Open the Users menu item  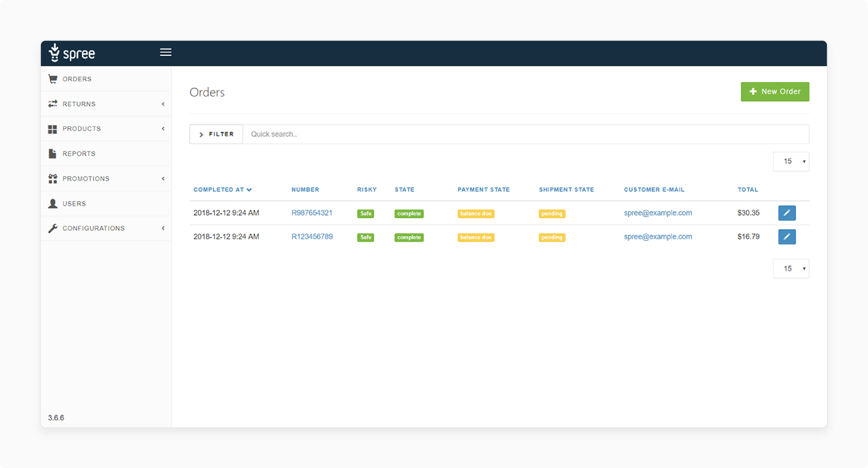point(106,203)
